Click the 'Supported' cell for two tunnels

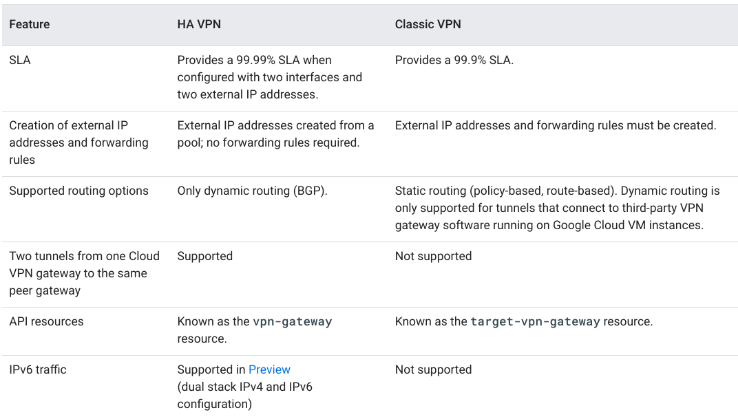[x=205, y=256]
